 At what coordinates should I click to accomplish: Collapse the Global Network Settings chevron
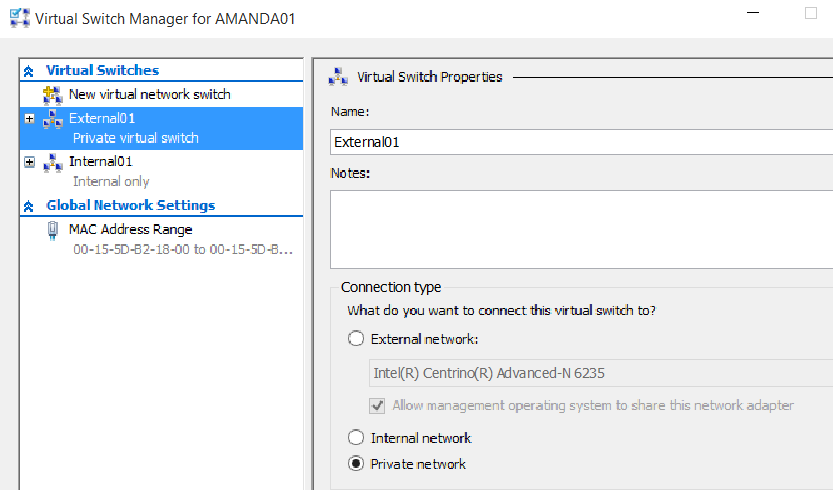[x=29, y=206]
